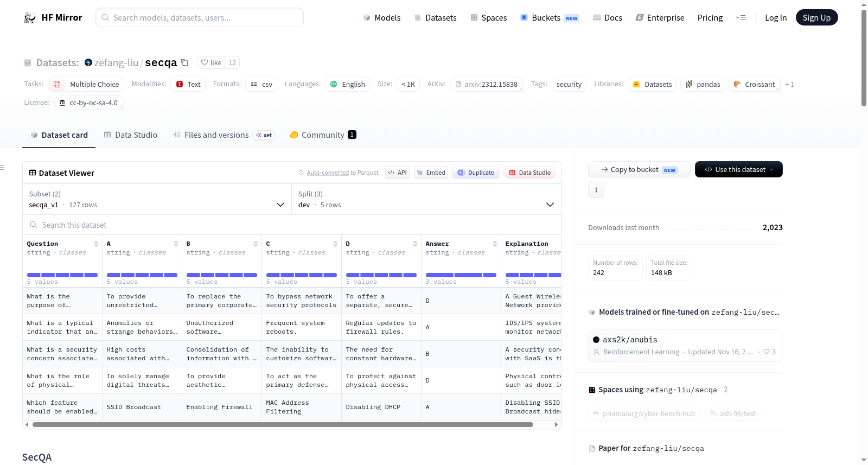The width and height of the screenshot is (868, 465).
Task: Open Spaces in the top navigation
Action: point(488,18)
